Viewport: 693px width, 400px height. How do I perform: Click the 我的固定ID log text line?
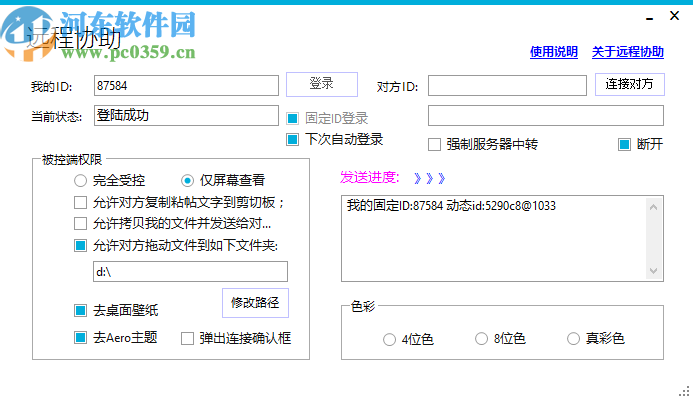click(451, 206)
